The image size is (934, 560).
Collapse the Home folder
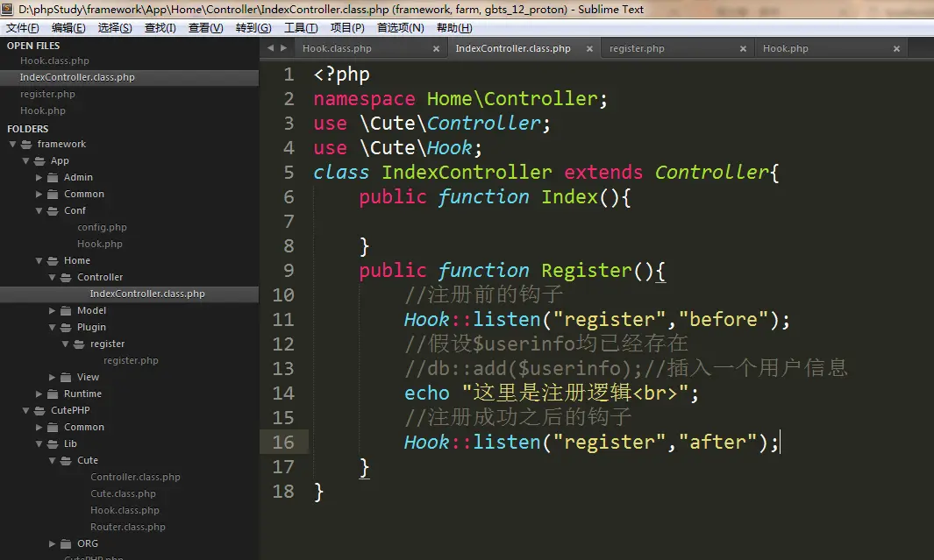[x=39, y=260]
